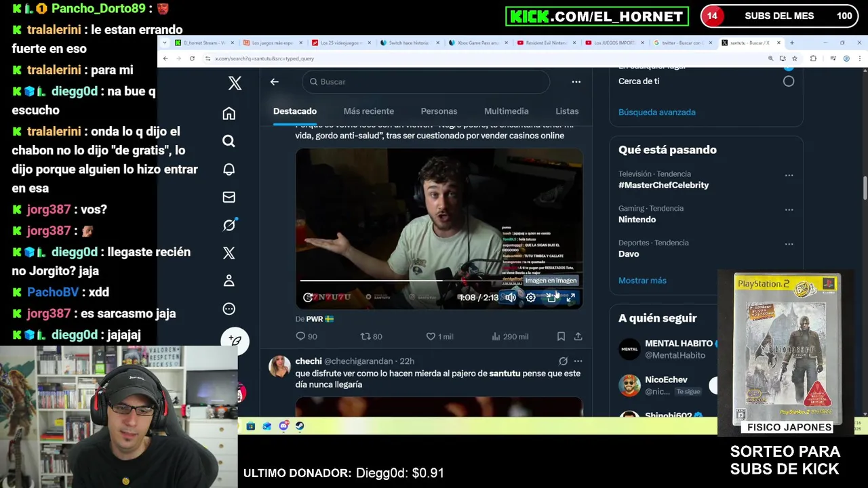Open the More circle icon in sidebar
Viewport: 868px width, 488px height.
click(x=229, y=309)
